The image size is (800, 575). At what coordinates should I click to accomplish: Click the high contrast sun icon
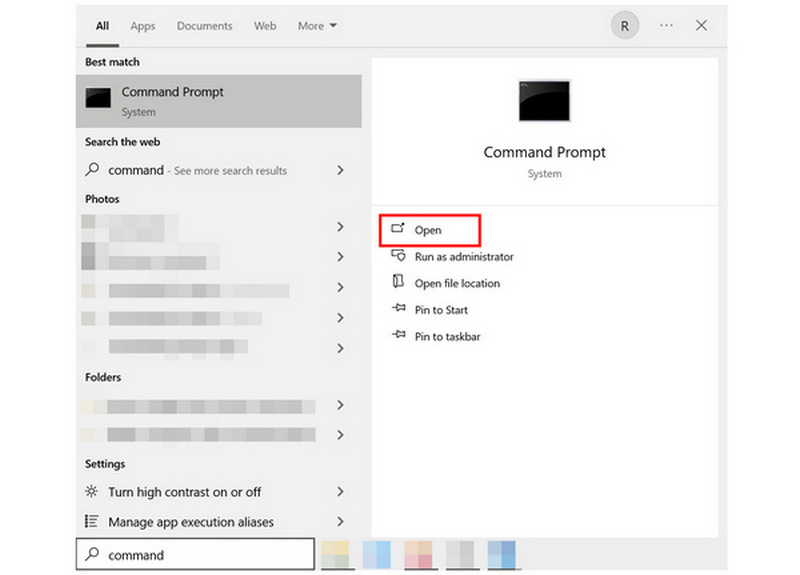(x=92, y=492)
